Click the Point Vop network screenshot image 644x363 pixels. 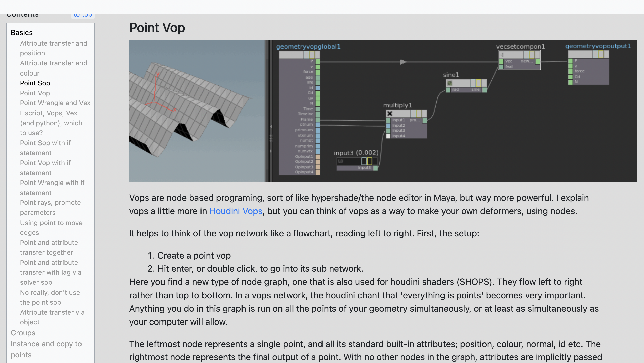coord(382,111)
